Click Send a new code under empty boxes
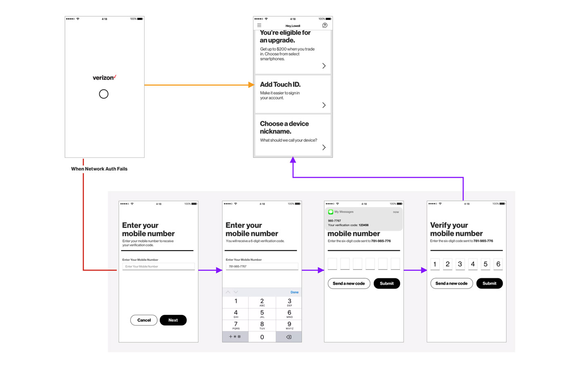The width and height of the screenshot is (588, 368). tap(349, 283)
